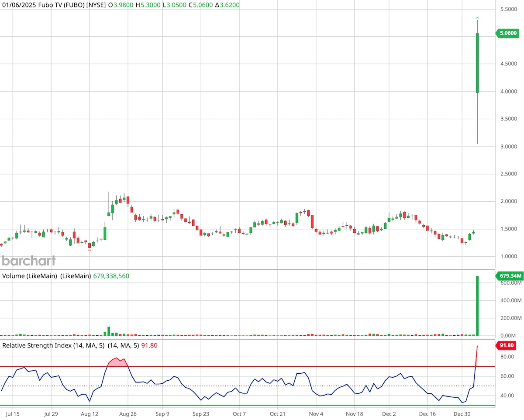Click the red 91.80 RSI tag
This screenshot has width=524, height=420.
click(506, 345)
